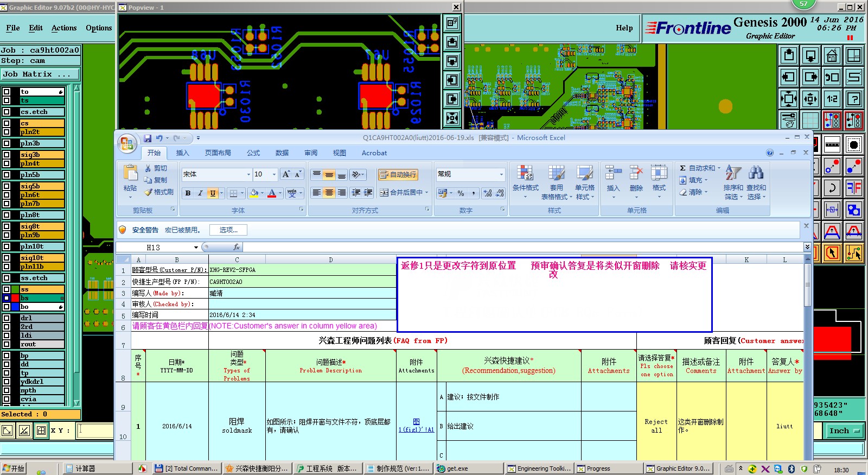Click 选项... button in security warning bar
The height and width of the screenshot is (475, 868).
(x=228, y=230)
